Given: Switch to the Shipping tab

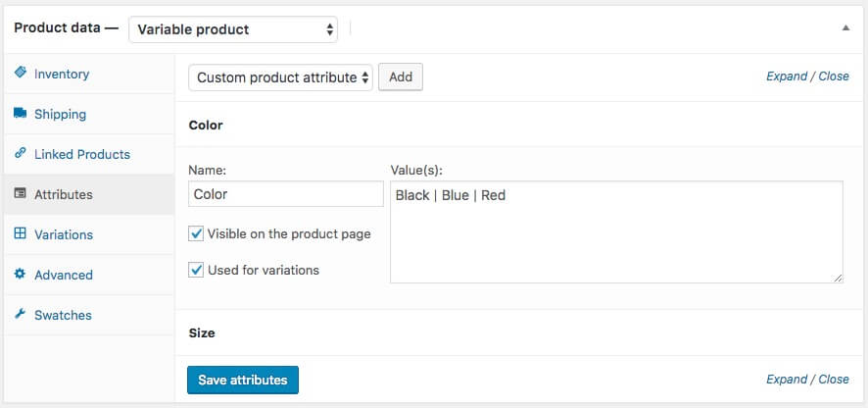Looking at the screenshot, I should tap(60, 114).
